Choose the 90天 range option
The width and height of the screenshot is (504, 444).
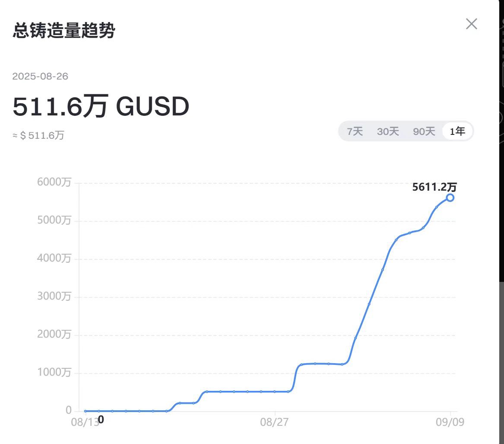coord(424,131)
